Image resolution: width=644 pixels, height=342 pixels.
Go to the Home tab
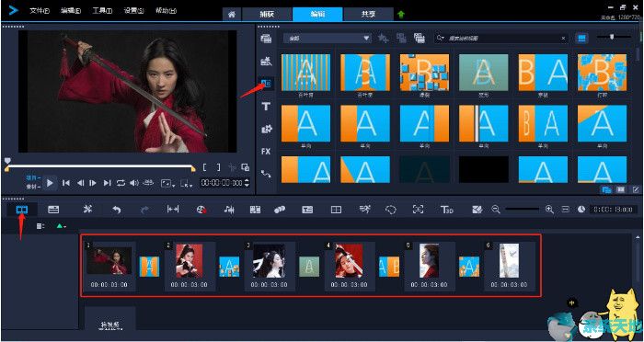click(x=232, y=14)
